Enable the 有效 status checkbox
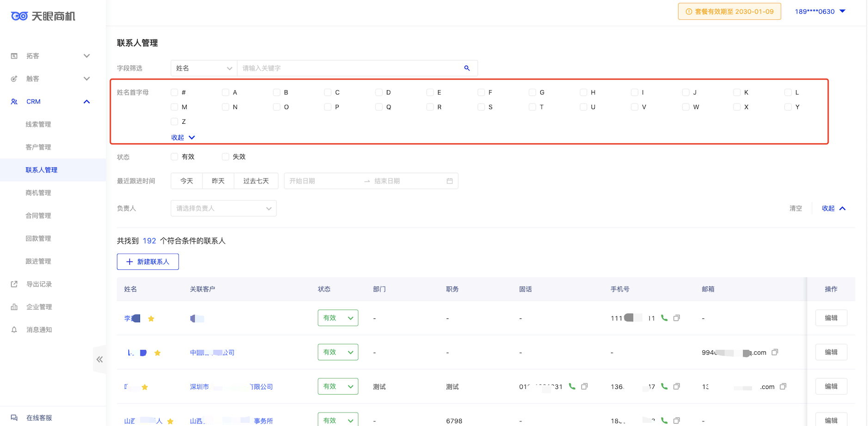Viewport: 868px width, 426px height. click(x=174, y=157)
